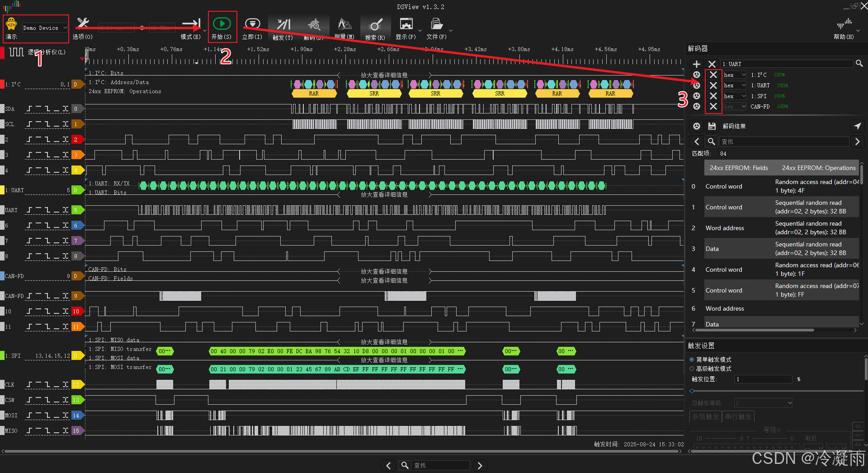Click the navigate-to arrow in 解码结果

(857, 126)
